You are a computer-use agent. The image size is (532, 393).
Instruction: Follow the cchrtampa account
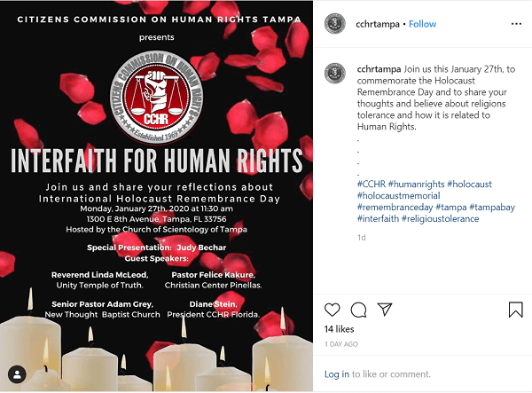422,24
